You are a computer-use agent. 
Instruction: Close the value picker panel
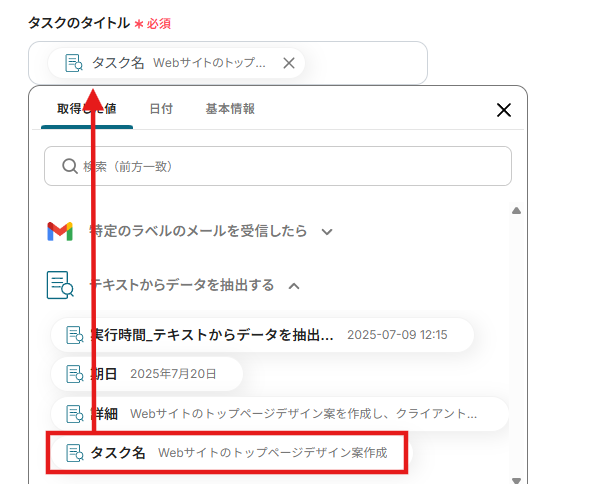(x=504, y=110)
